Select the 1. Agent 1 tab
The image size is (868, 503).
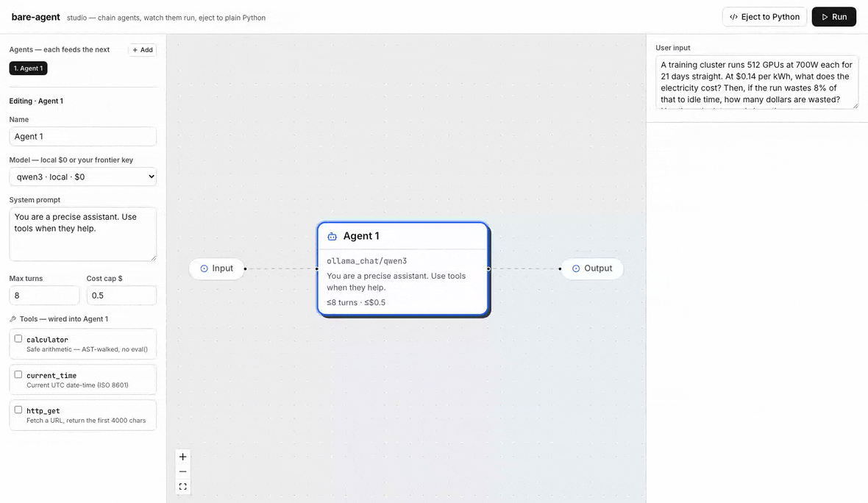[28, 68]
